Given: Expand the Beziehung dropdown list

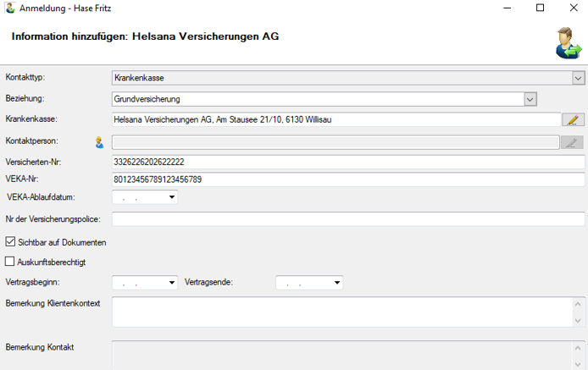Looking at the screenshot, I should coord(530,99).
